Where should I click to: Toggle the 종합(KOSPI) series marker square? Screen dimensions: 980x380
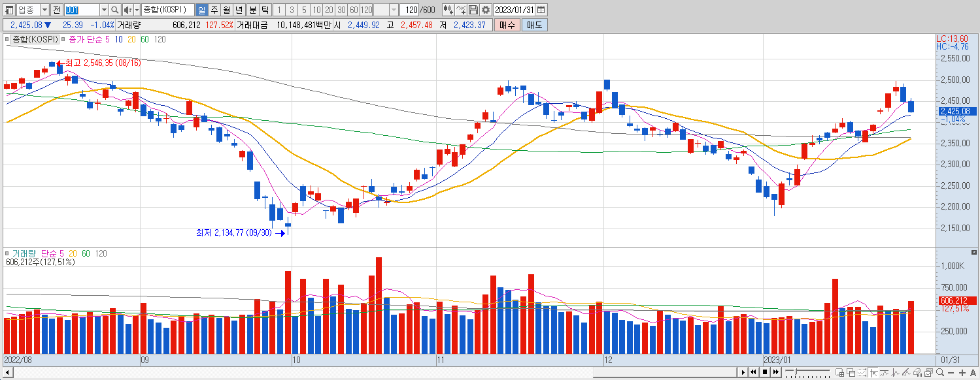8,39
